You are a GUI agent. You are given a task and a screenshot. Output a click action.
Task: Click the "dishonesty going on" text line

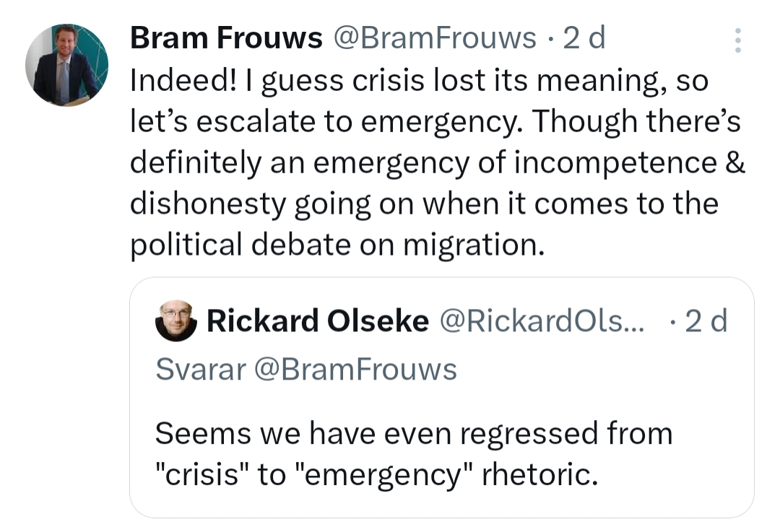point(424,204)
